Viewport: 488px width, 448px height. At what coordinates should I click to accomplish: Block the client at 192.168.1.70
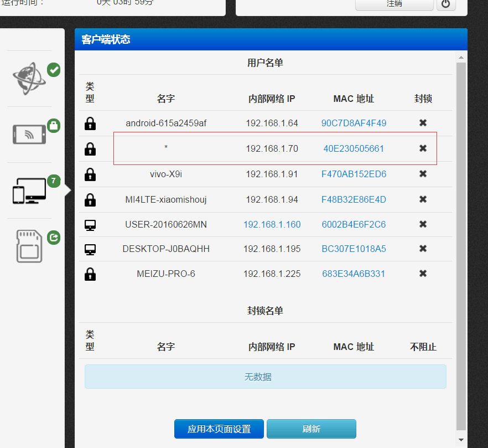[x=423, y=148]
